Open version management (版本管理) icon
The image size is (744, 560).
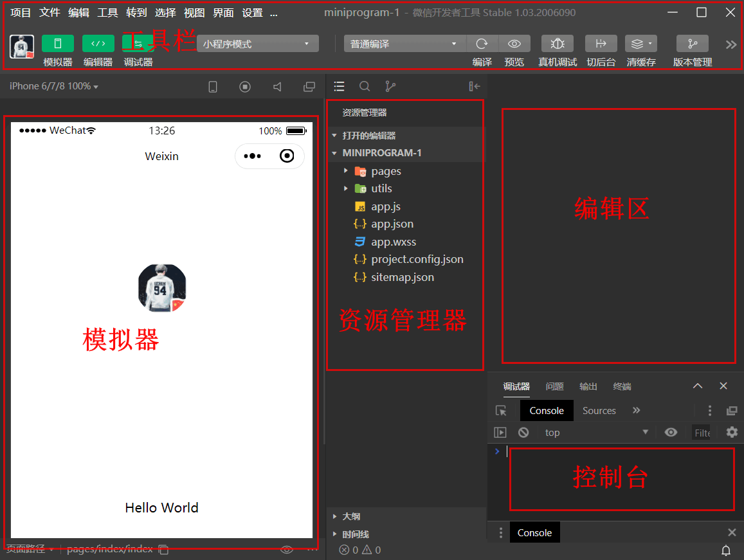[693, 44]
